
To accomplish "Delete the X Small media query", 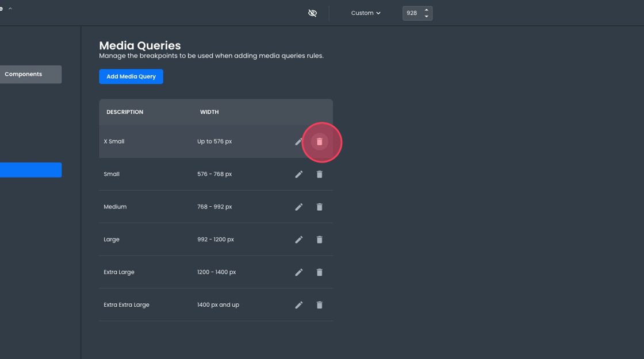I will pyautogui.click(x=320, y=141).
